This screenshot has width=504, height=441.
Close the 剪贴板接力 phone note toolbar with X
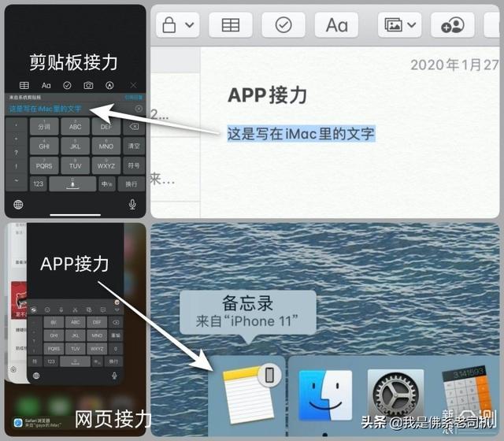(133, 85)
